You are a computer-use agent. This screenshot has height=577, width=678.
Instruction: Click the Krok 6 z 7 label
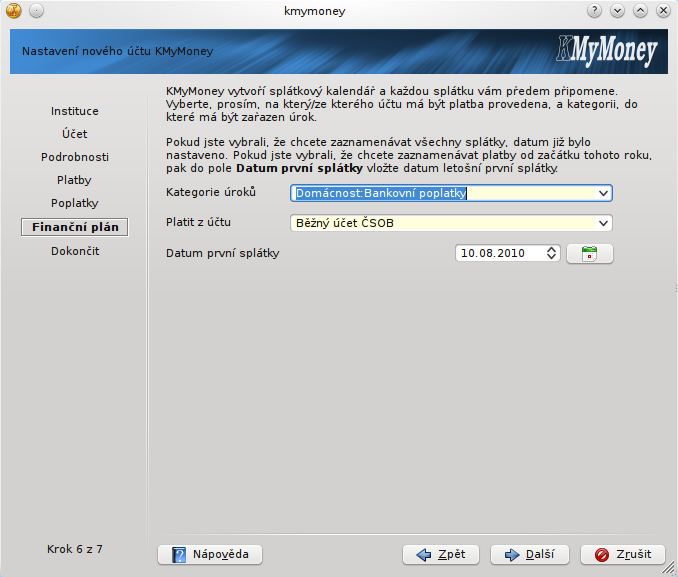pos(75,549)
